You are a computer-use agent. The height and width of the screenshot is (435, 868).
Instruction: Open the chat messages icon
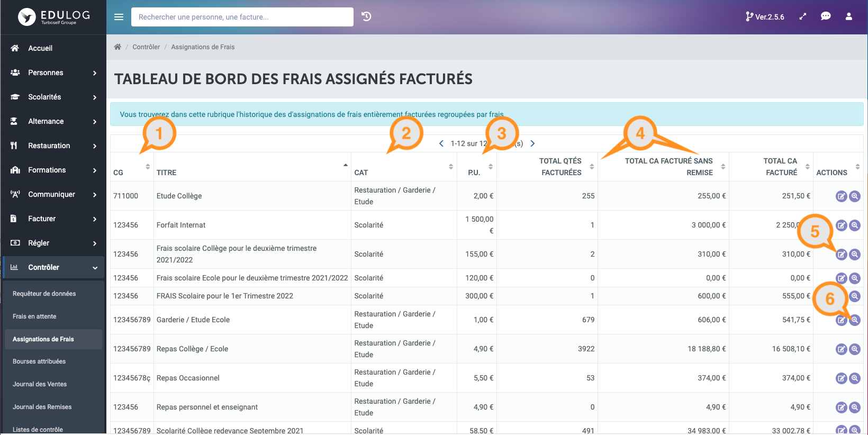826,16
